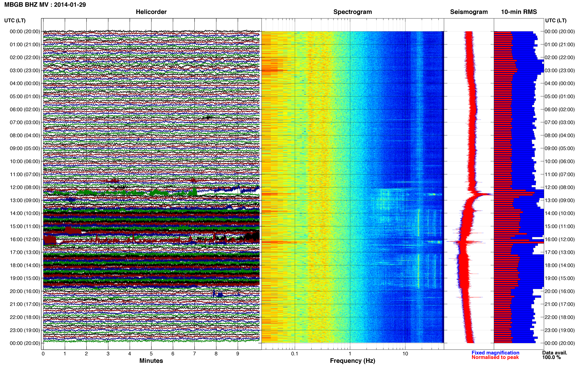The height and width of the screenshot is (368, 588).
Task: Click left time label '00:00 (20:00)' at top
Action: [25, 31]
